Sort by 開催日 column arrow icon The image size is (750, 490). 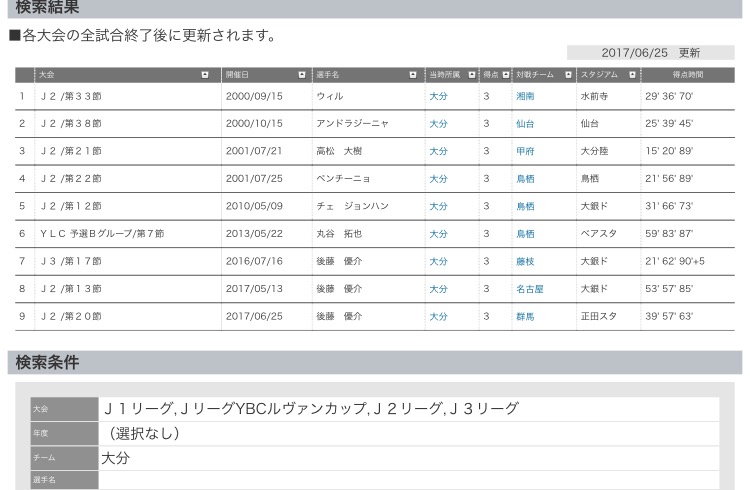click(302, 75)
